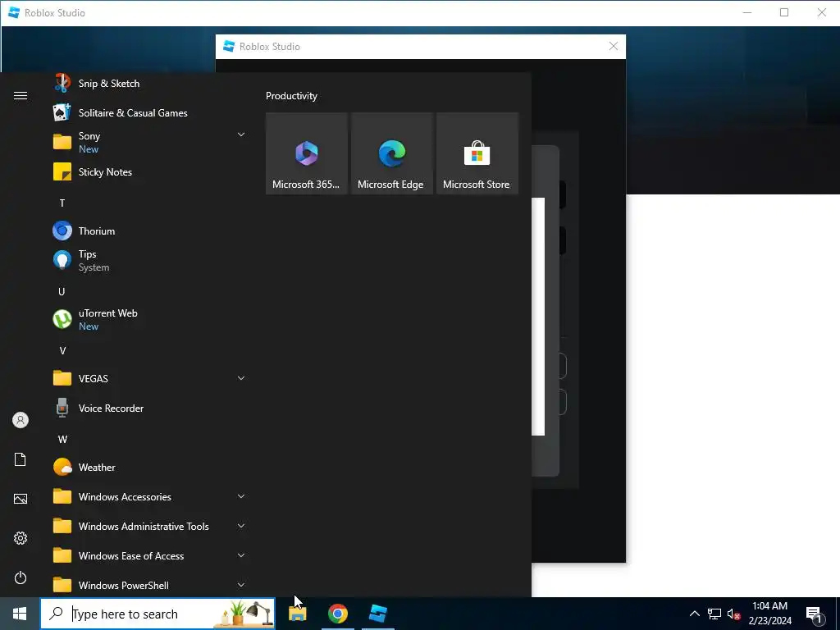Viewport: 840px width, 630px height.
Task: Click the Windows Start button
Action: tap(20, 614)
